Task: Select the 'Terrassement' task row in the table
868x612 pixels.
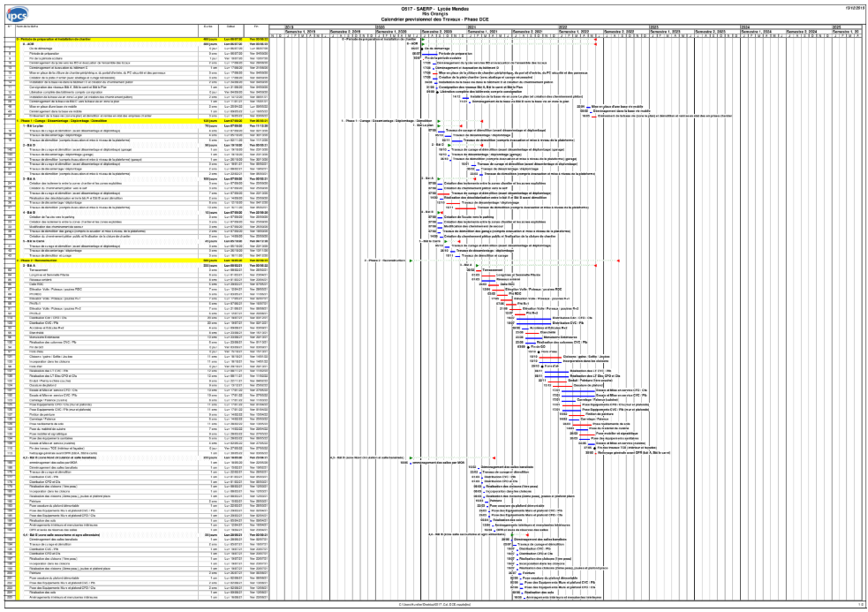Action: [x=39, y=269]
